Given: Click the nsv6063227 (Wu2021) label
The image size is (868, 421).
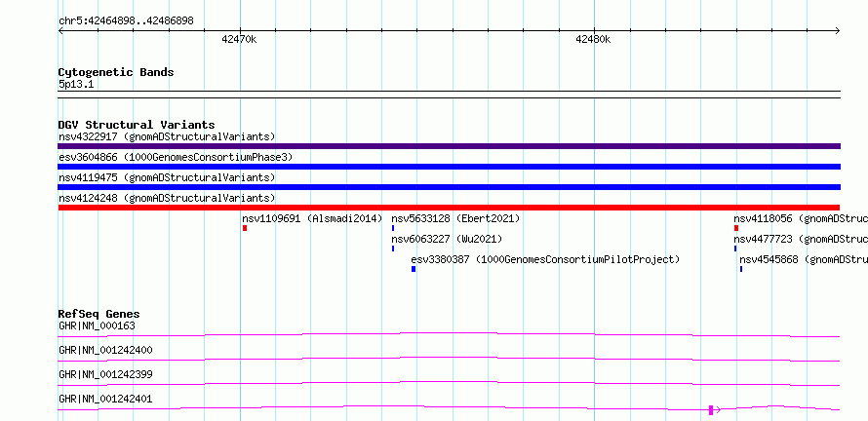Looking at the screenshot, I should 447,239.
